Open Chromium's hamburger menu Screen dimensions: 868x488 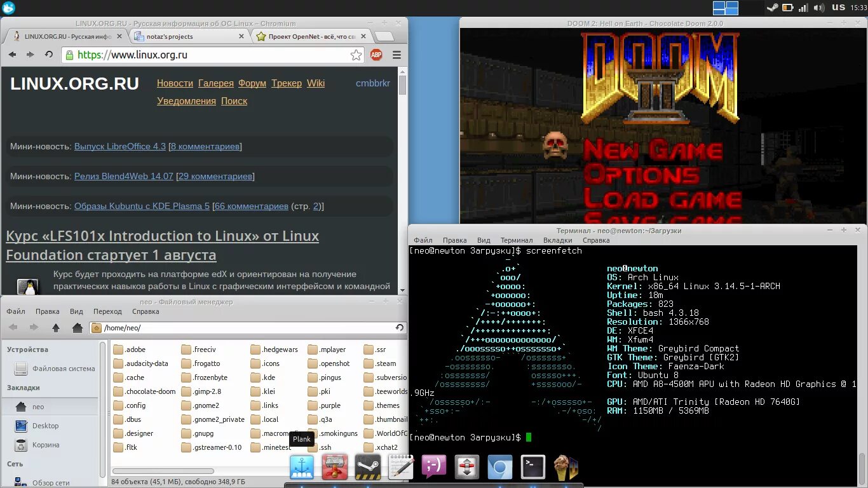397,55
